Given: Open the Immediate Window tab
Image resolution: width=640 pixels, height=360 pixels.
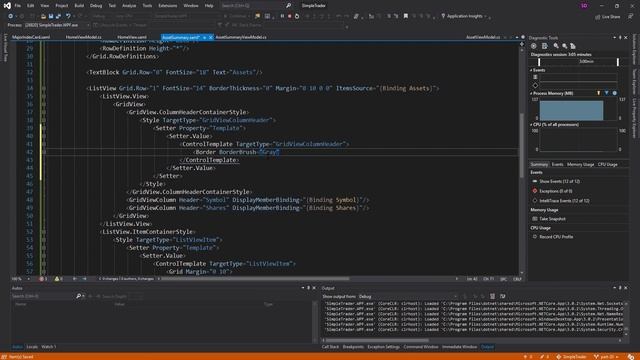Looking at the screenshot, I should pyautogui.click(x=460, y=347).
